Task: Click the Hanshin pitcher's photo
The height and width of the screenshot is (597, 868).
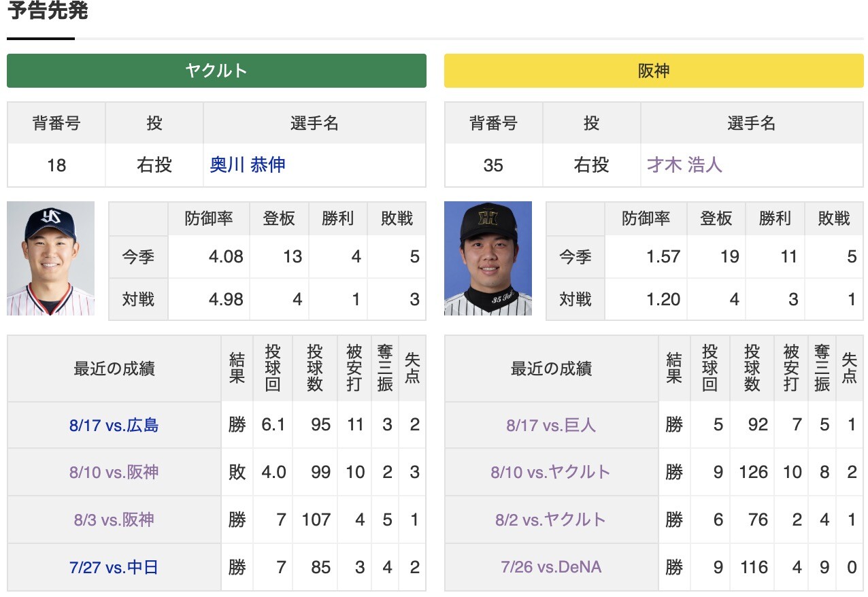Action: coord(488,258)
